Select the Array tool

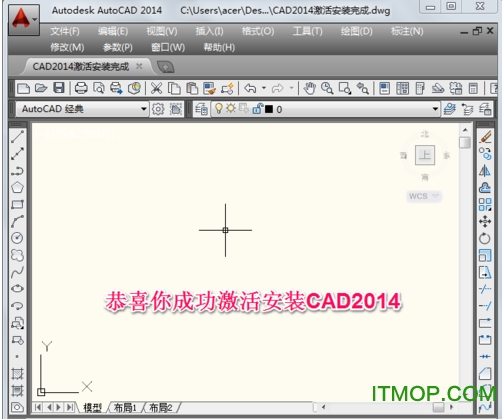coord(485,204)
